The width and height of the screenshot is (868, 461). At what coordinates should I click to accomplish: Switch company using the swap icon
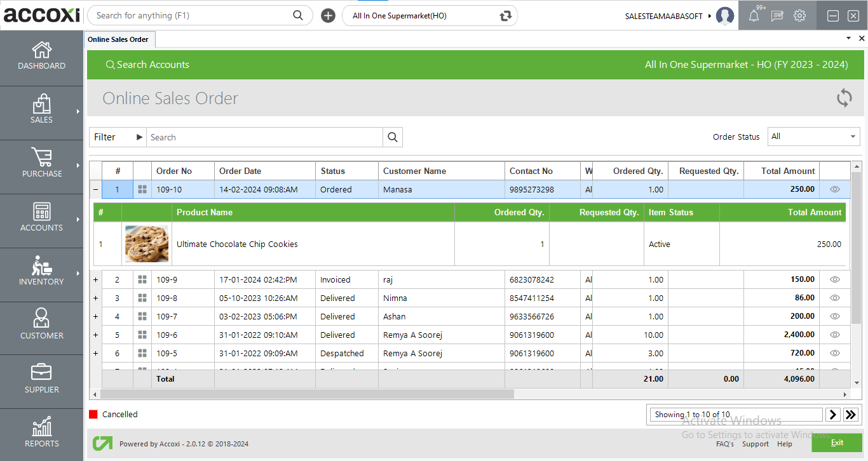pyautogui.click(x=504, y=15)
